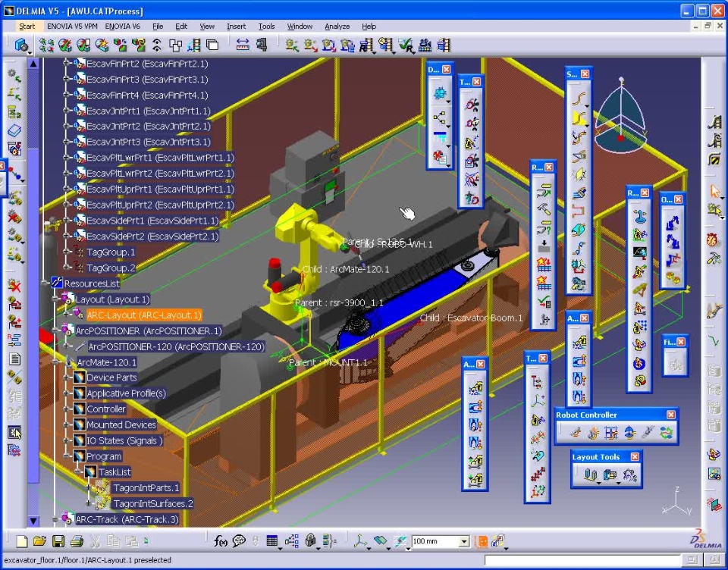Click the tree scrollbar up arrow

[33, 64]
